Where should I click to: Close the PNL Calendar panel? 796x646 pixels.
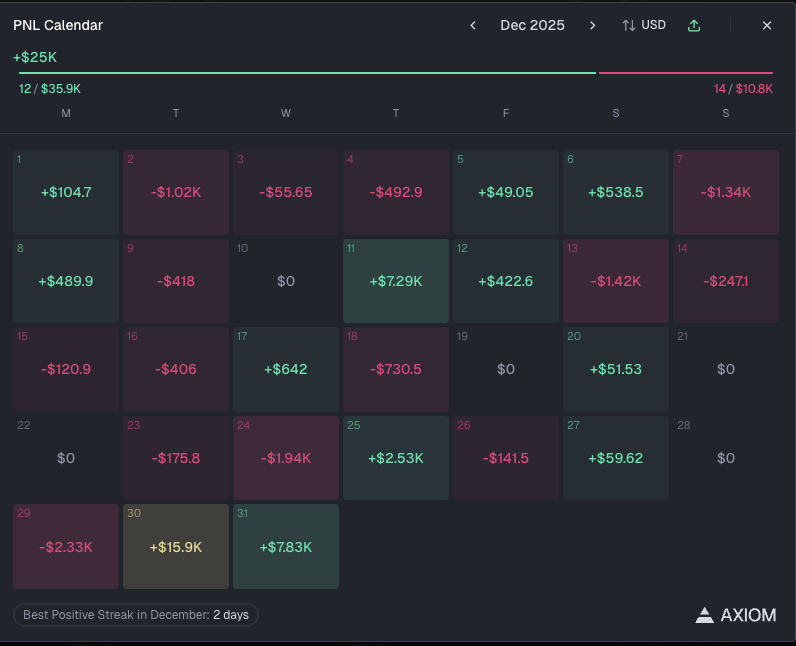[767, 25]
